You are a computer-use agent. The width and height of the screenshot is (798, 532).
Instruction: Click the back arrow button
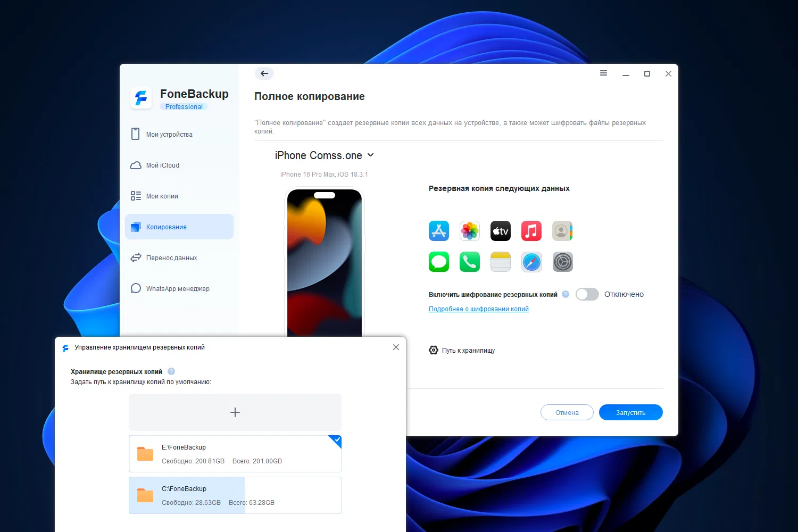[264, 73]
